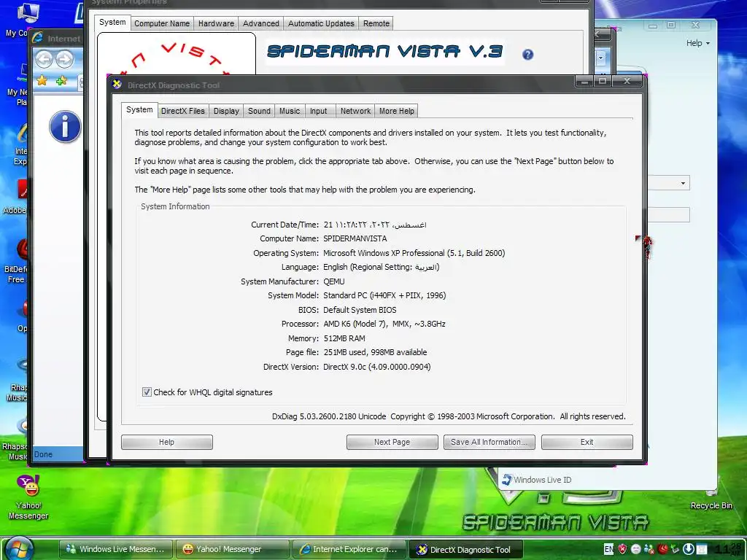Click the red BitDefender tray icon
747x560 pixels.
pos(662,549)
